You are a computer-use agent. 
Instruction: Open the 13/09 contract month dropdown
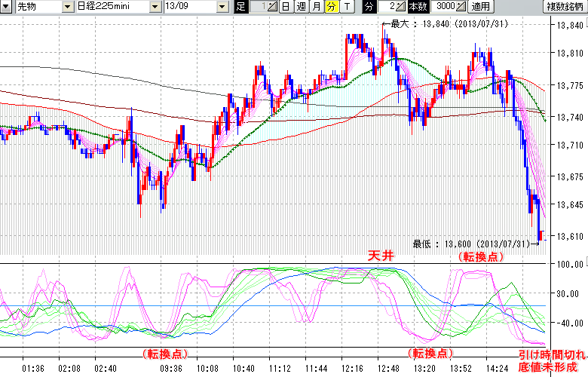pos(222,7)
